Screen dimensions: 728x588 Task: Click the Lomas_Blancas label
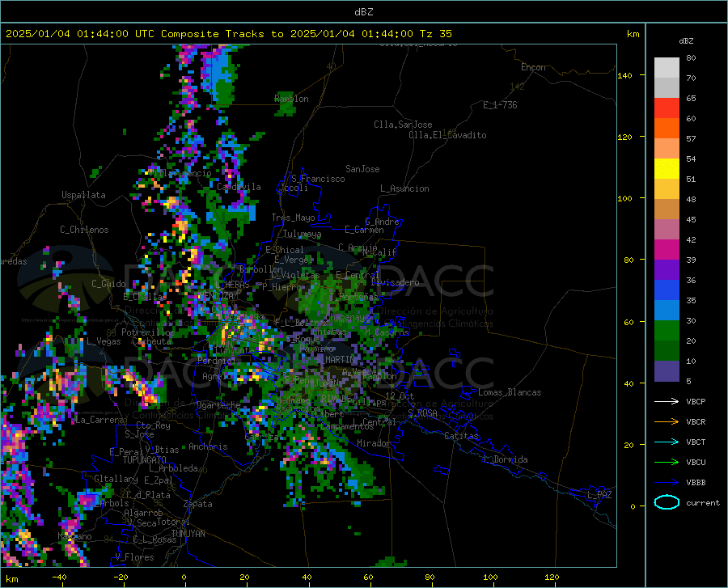tap(510, 392)
